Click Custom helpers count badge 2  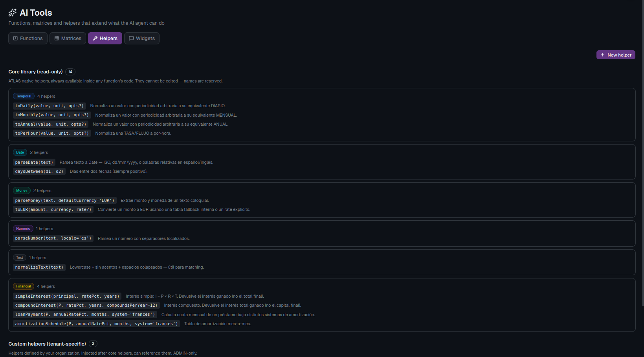(x=93, y=344)
